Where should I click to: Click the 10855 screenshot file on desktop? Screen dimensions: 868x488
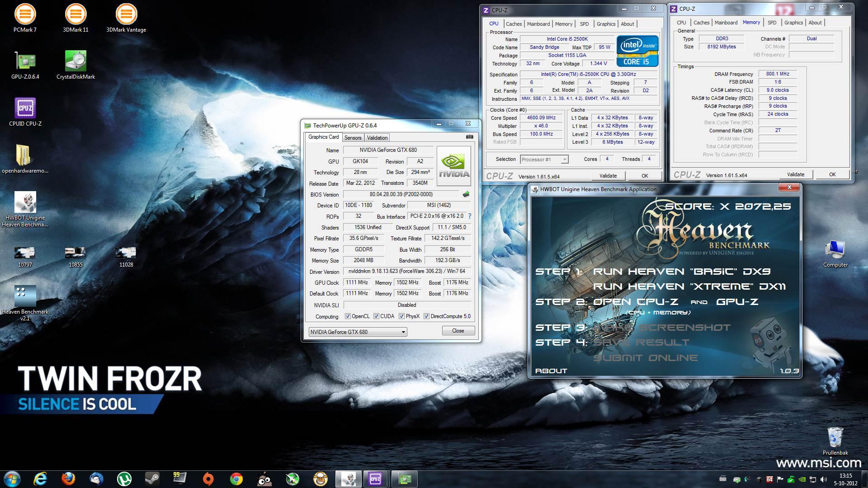[75, 257]
